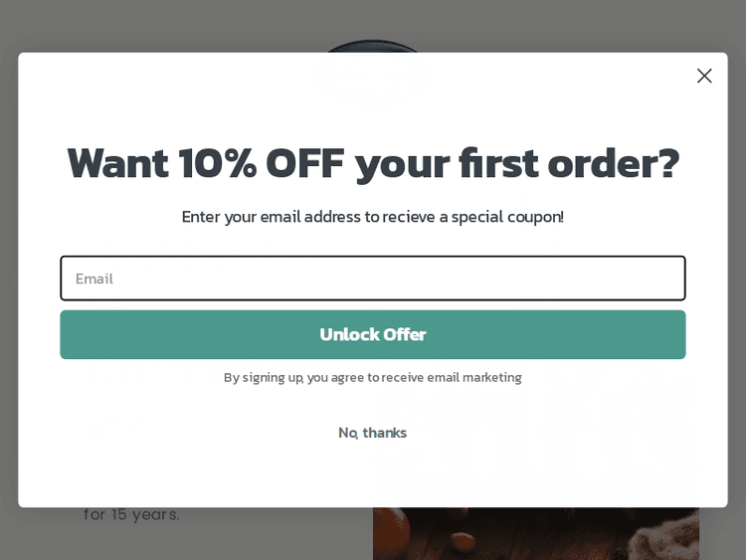The image size is (746, 560).
Task: Click "By signing up" in the fine print
Action: tap(263, 377)
